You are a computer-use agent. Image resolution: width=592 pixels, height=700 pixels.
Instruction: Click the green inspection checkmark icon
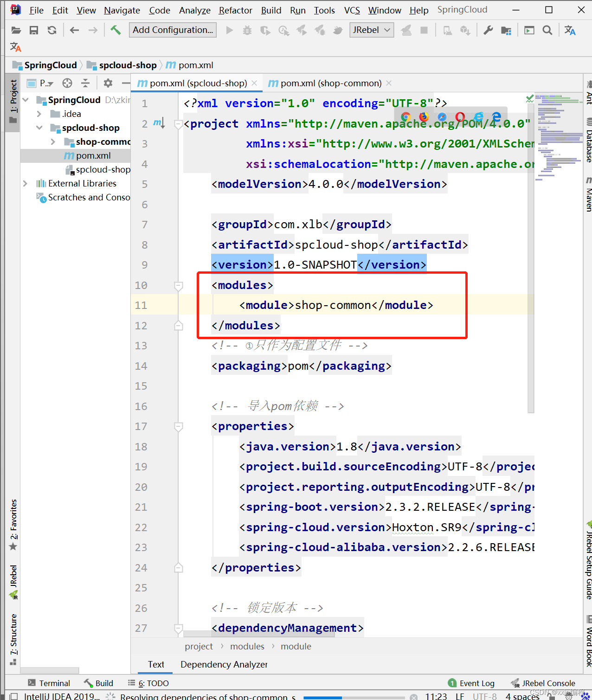click(529, 98)
